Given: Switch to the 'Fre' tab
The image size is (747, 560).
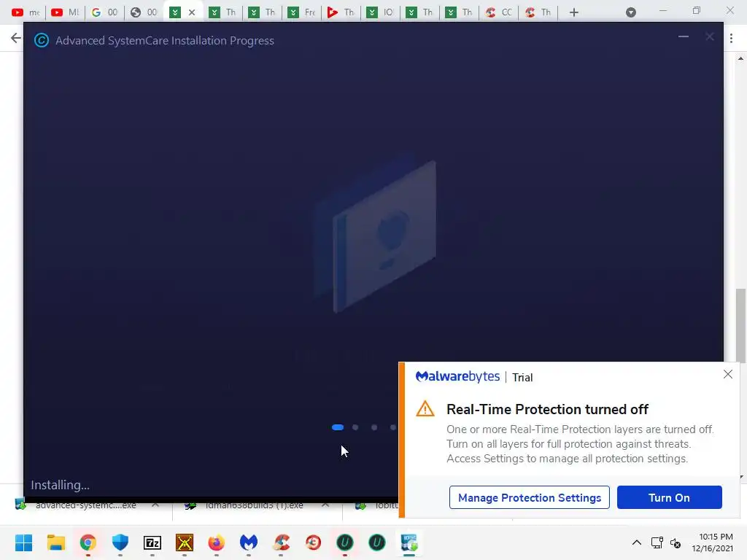Looking at the screenshot, I should click(301, 12).
